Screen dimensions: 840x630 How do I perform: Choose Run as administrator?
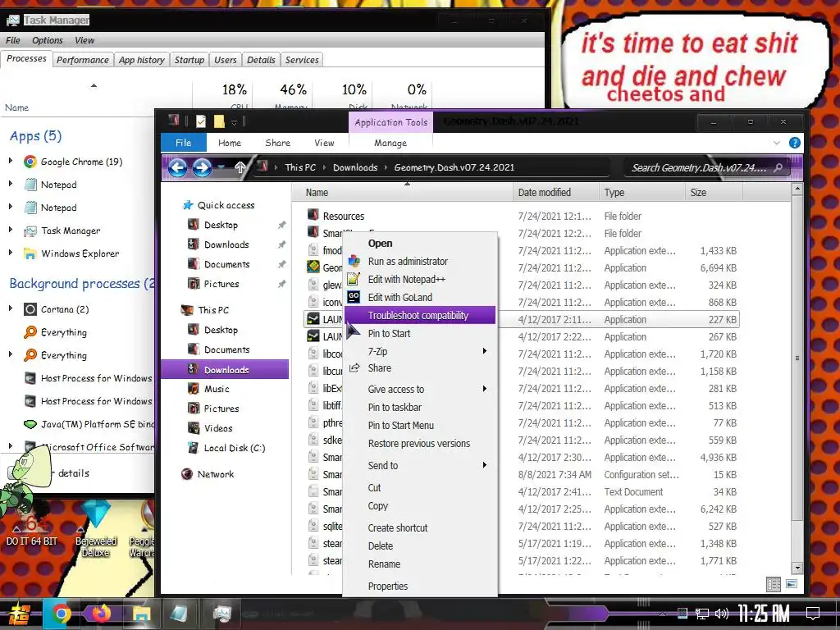click(x=420, y=262)
